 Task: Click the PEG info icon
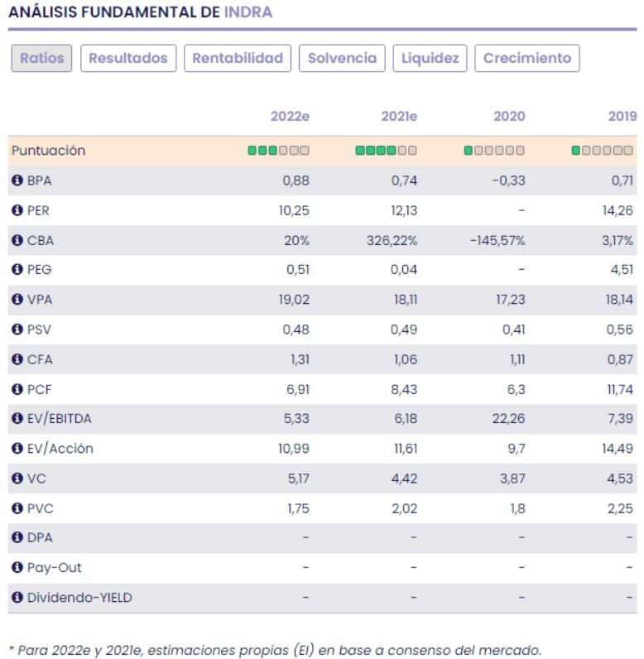(x=16, y=270)
